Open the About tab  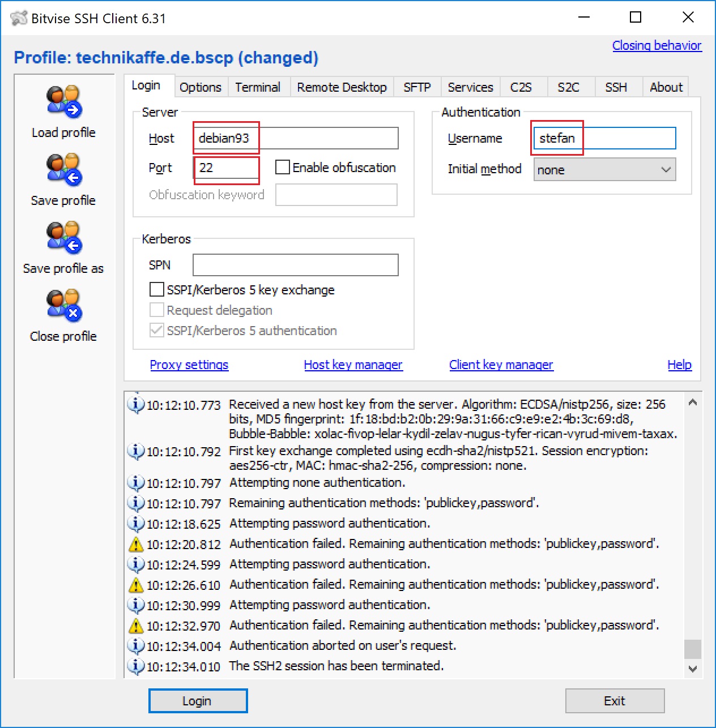(x=666, y=87)
